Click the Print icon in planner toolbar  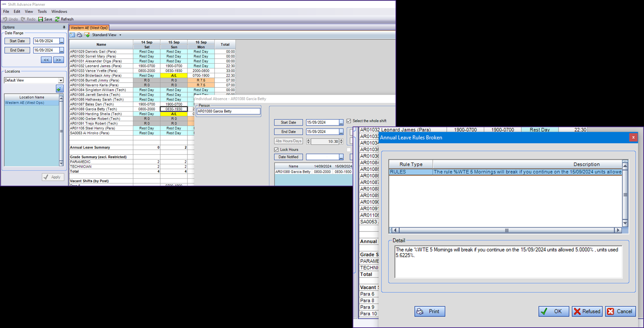coord(79,35)
